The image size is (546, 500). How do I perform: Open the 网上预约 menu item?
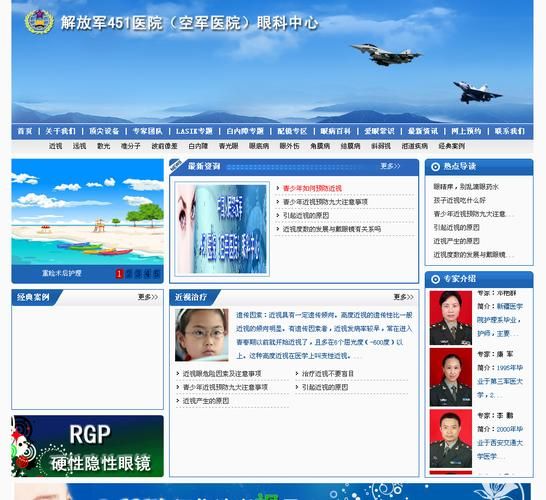click(x=466, y=131)
